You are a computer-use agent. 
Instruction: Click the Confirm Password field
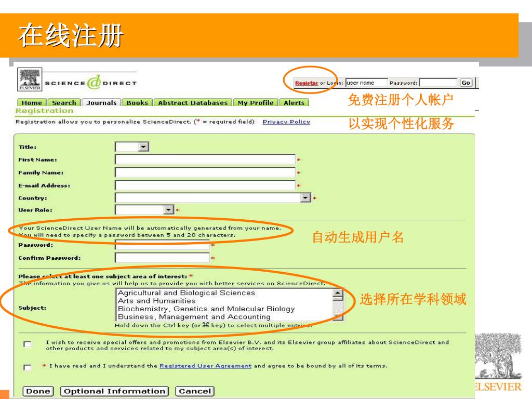click(x=162, y=258)
